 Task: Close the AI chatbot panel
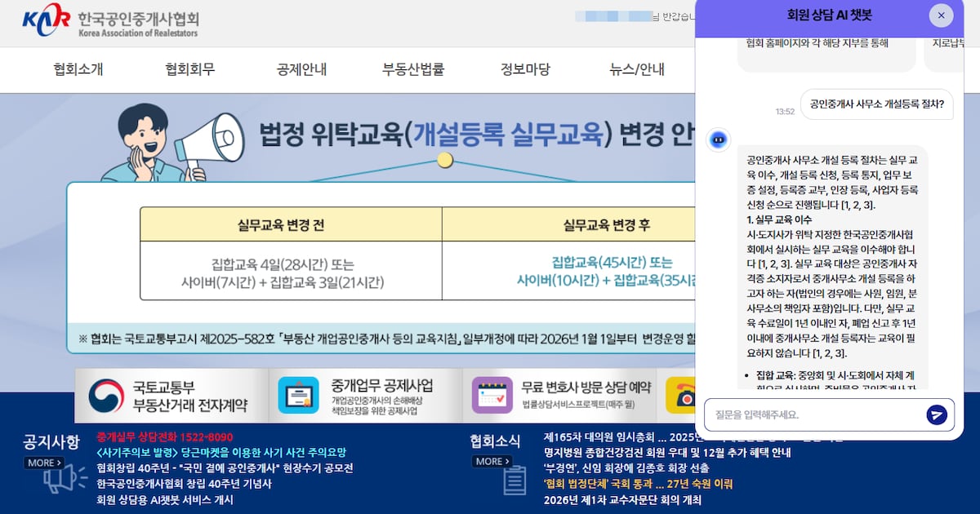941,16
